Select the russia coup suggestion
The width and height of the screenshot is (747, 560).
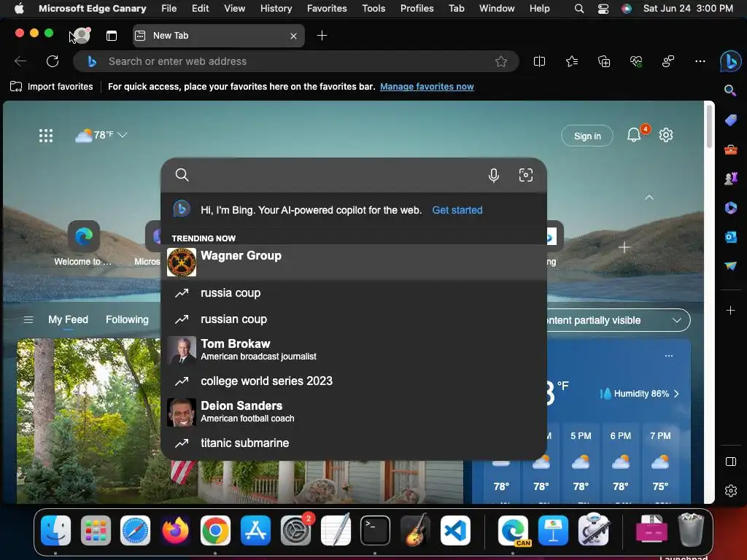point(354,293)
